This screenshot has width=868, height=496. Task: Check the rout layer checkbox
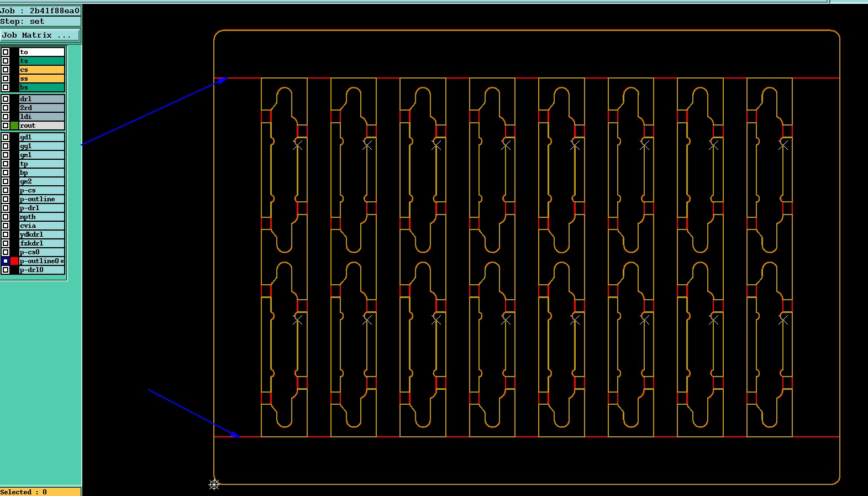point(6,126)
